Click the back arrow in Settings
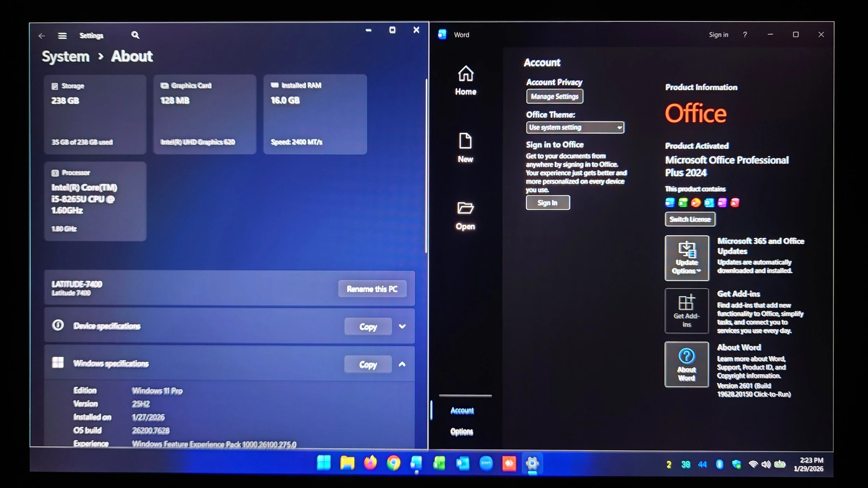This screenshot has width=868, height=488. [x=42, y=36]
